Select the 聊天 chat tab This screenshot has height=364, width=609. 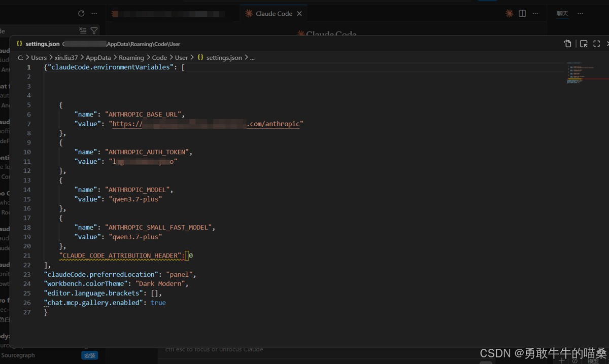562,14
